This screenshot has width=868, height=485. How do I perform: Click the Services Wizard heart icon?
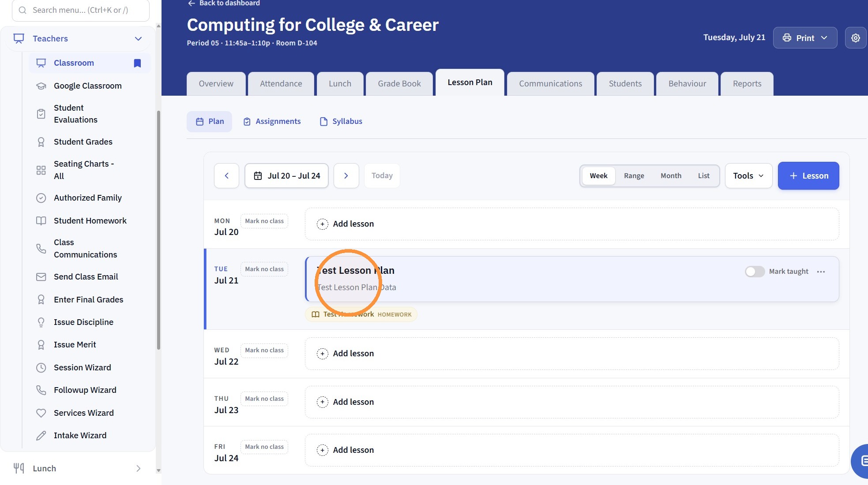(x=41, y=413)
